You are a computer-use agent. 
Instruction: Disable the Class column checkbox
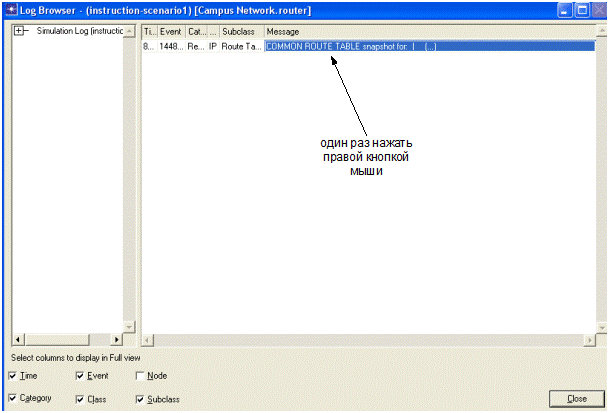(80, 399)
